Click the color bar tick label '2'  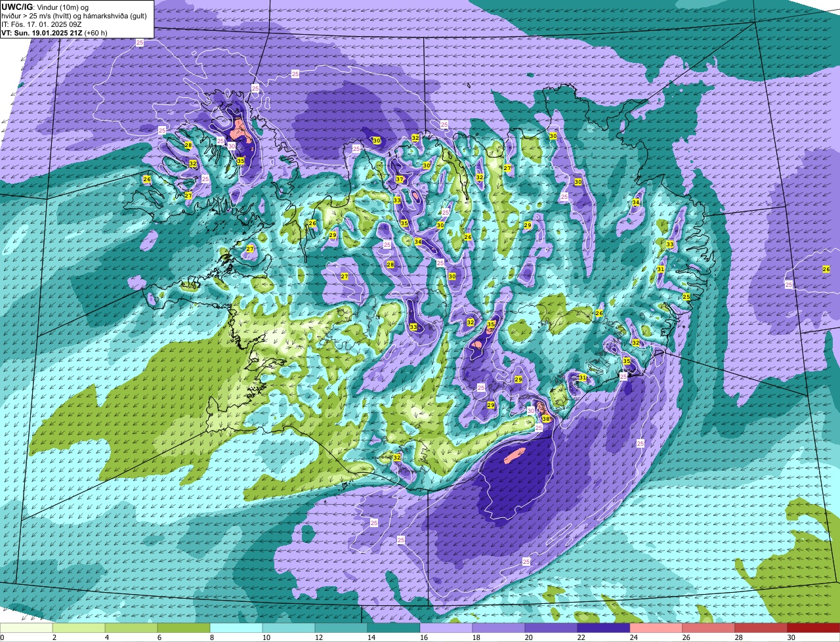coord(54,637)
